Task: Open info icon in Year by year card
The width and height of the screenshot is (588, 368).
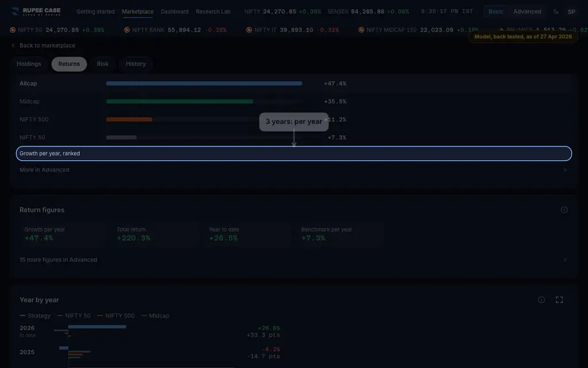Action: click(x=541, y=300)
